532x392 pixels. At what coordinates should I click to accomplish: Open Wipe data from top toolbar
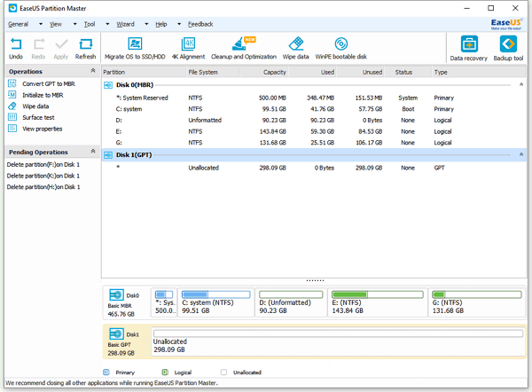pos(295,49)
